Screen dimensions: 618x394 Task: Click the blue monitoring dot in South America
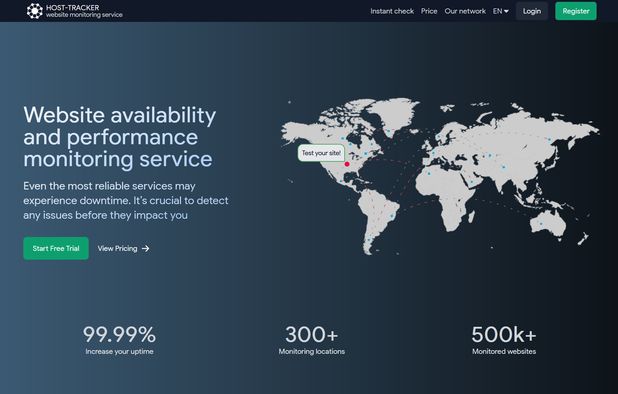point(391,216)
